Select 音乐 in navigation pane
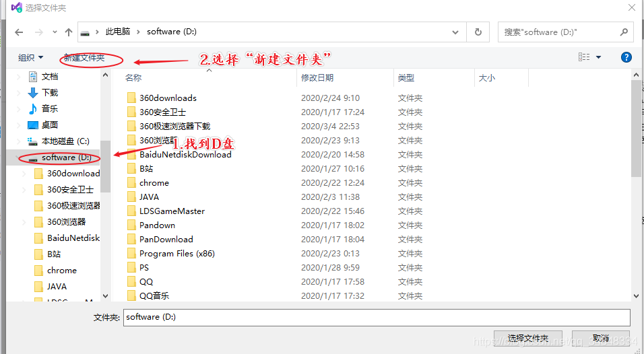The width and height of the screenshot is (644, 354). tap(50, 109)
